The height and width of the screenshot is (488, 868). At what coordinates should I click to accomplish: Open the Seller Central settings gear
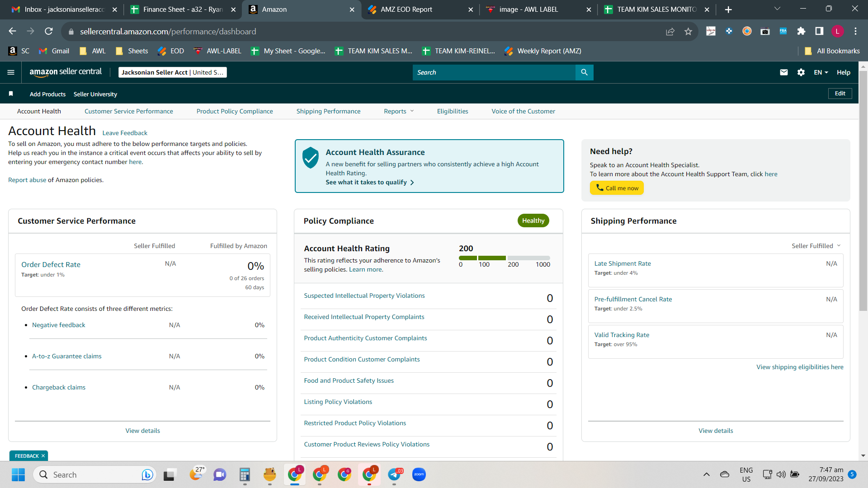coord(801,72)
